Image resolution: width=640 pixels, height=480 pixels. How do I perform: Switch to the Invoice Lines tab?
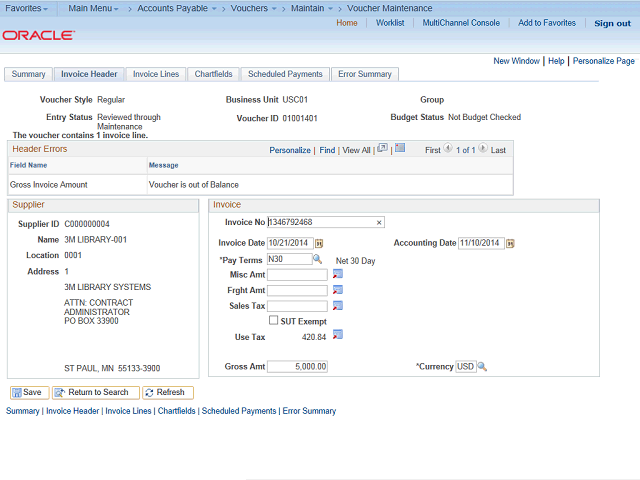(156, 74)
